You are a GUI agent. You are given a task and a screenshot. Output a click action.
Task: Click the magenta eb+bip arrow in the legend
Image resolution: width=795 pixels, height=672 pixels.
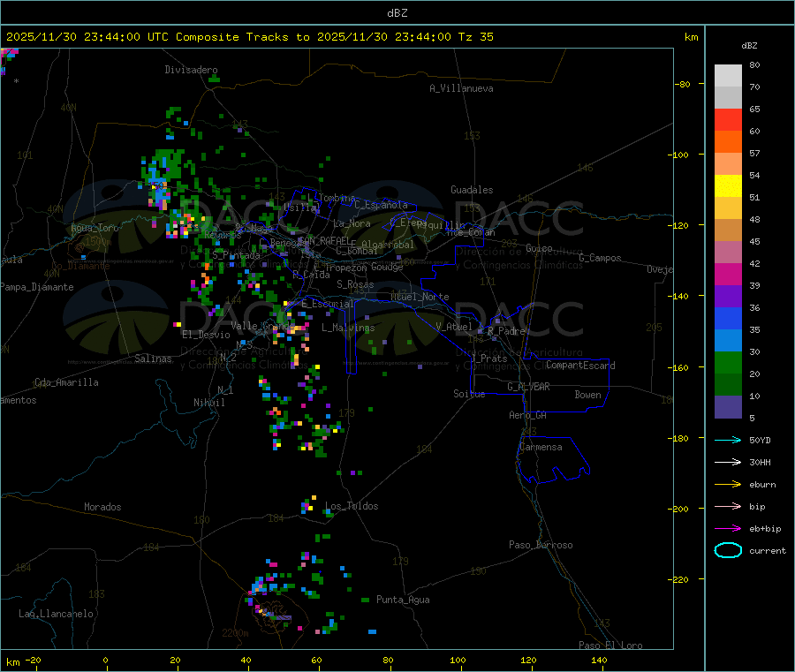pyautogui.click(x=728, y=529)
